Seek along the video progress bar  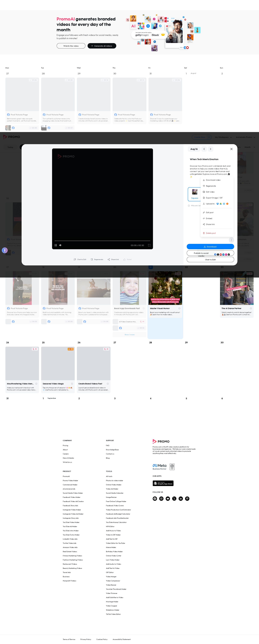coord(102,241)
